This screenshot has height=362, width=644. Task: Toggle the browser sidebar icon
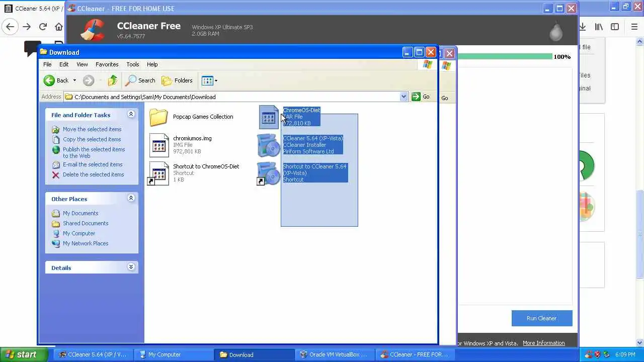615,27
